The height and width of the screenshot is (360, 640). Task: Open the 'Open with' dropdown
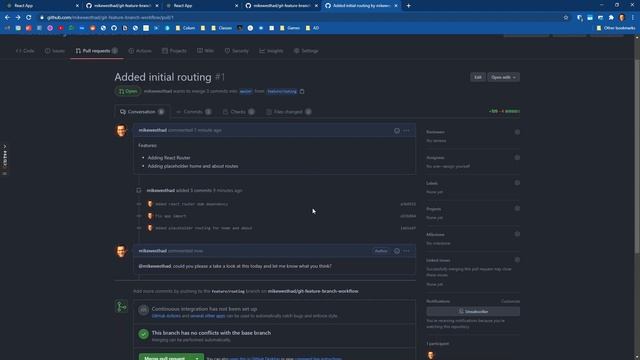tap(503, 77)
